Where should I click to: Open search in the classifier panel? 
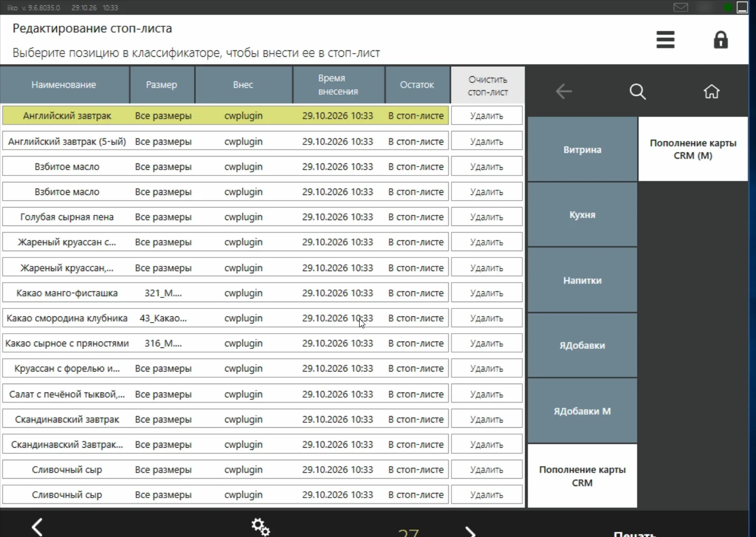(x=638, y=91)
